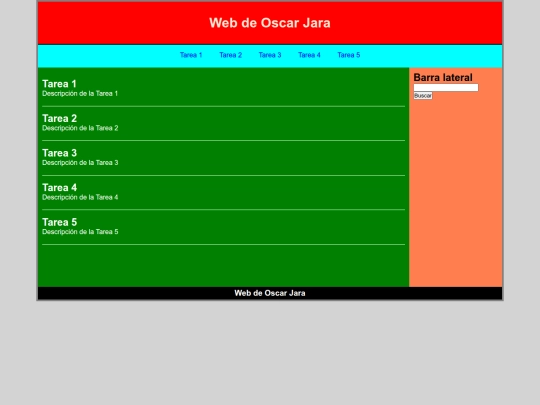Click the Buscar button

(423, 96)
